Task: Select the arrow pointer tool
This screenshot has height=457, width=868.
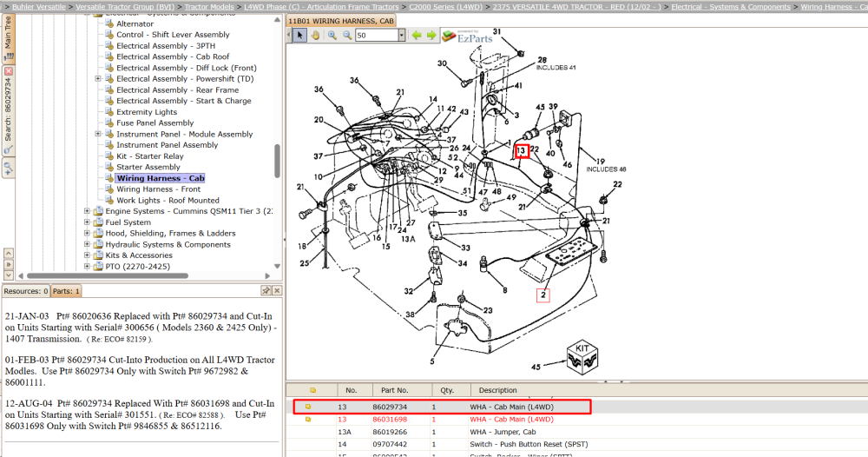Action: [x=299, y=36]
